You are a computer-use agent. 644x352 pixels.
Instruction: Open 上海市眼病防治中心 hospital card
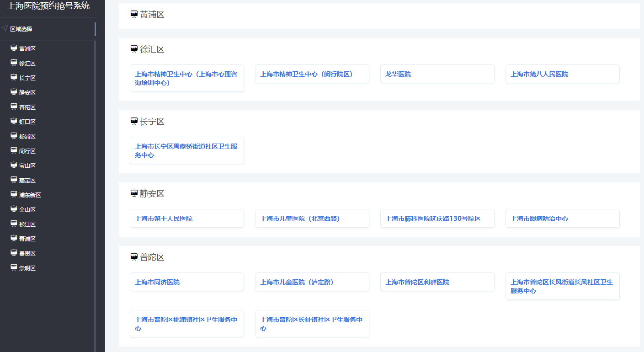pos(562,219)
